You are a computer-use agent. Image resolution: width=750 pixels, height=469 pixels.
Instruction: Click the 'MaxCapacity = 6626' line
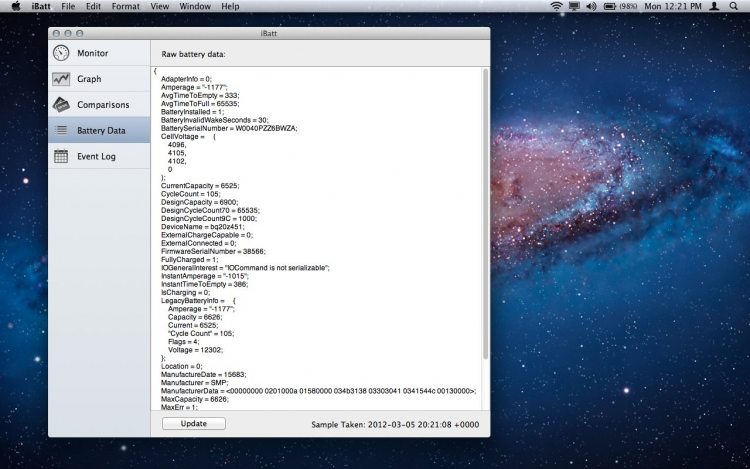tap(195, 399)
